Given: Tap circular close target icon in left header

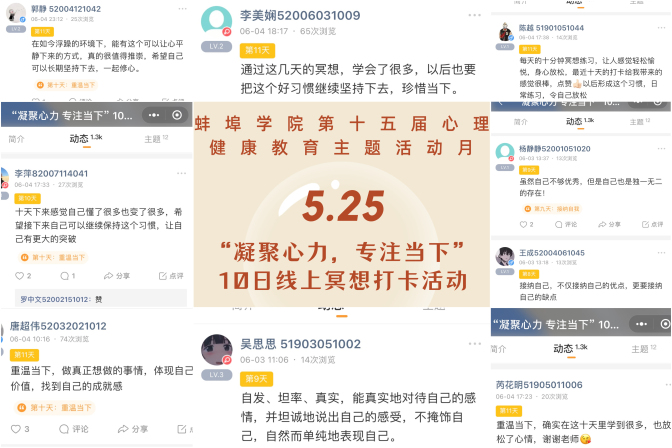Looking at the screenshot, I should point(177,115).
